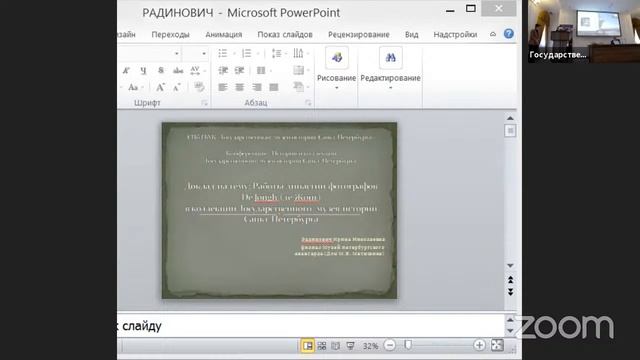The width and height of the screenshot is (640, 360).
Task: Click the slide title text on canvas
Action: (281, 203)
